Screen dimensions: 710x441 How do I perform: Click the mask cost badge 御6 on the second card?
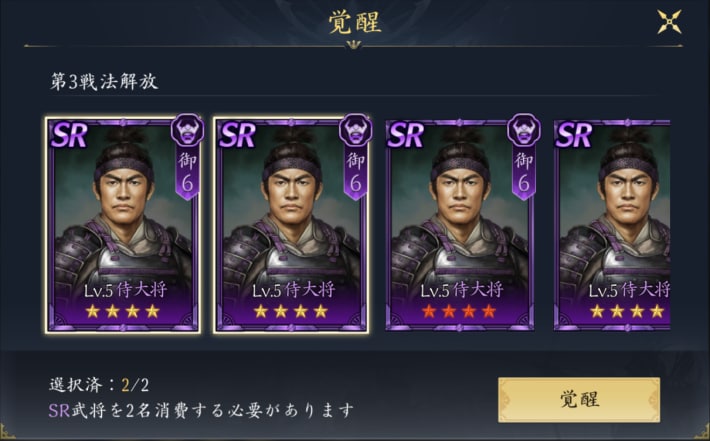[x=356, y=157]
